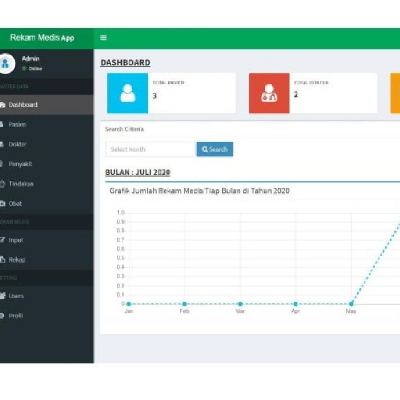Click the Admin avatar picture
The height and width of the screenshot is (400, 400).
[x=6, y=63]
